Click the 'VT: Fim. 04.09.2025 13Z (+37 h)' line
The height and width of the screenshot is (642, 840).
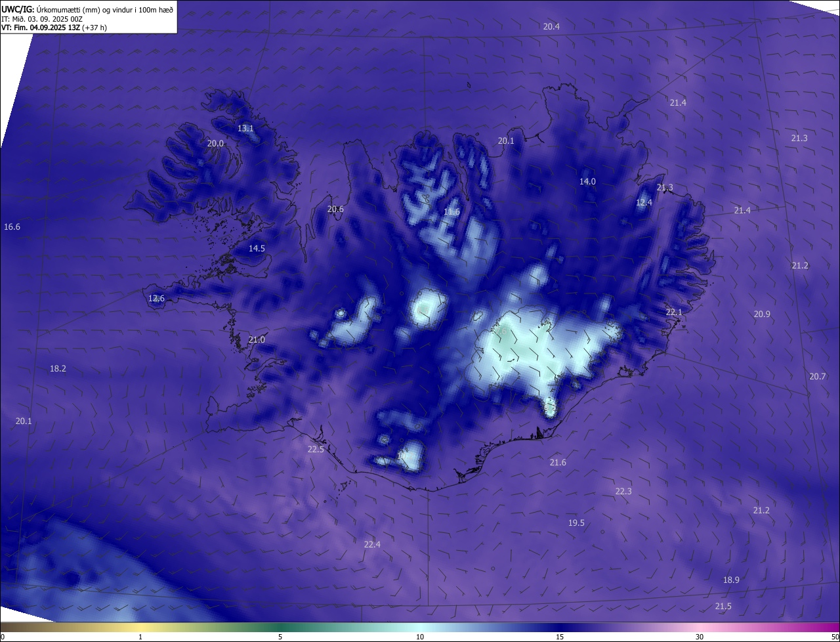(x=54, y=28)
